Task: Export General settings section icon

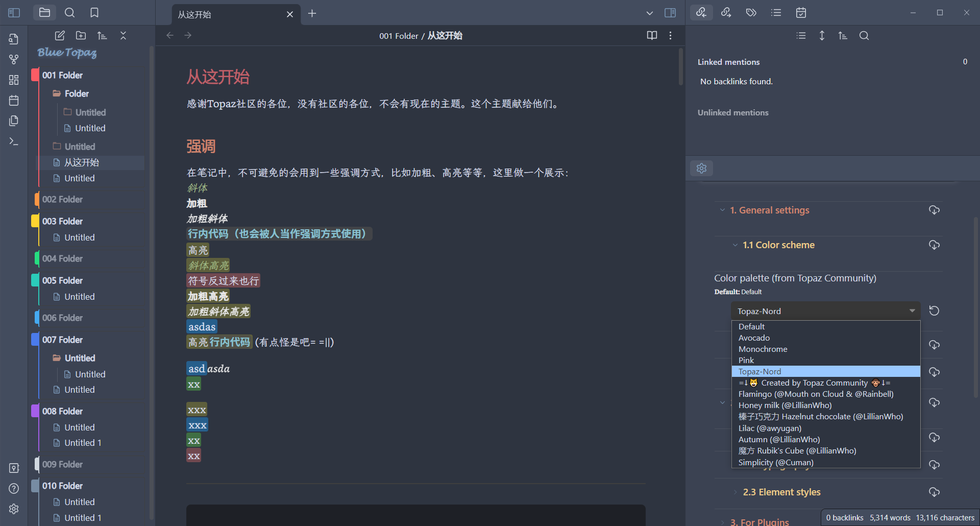Action: tap(934, 210)
